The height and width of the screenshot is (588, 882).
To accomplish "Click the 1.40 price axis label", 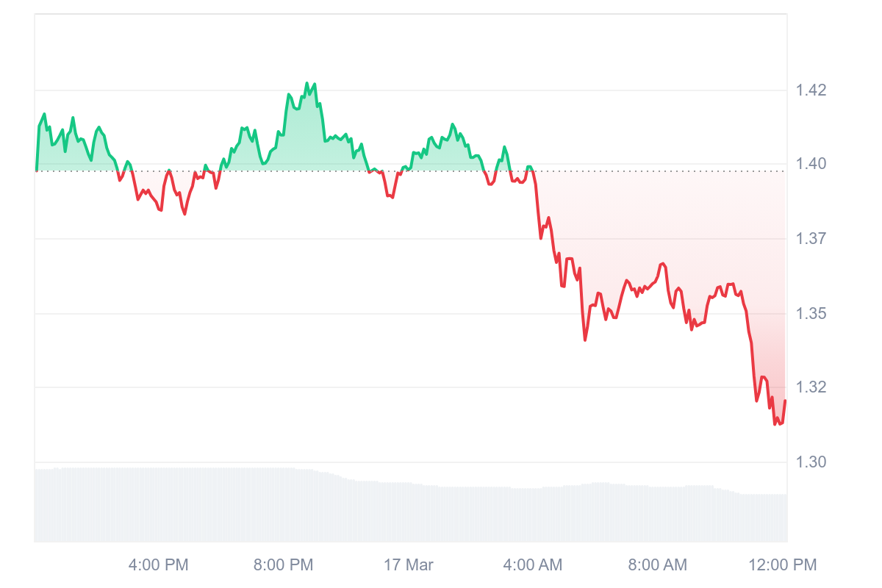I will [x=811, y=163].
